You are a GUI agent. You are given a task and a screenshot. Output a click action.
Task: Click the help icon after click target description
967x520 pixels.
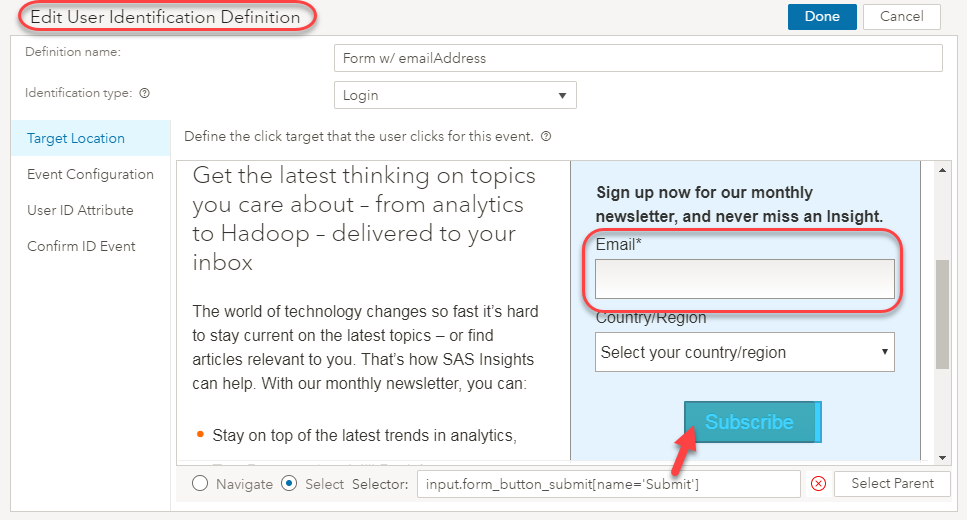[x=546, y=136]
